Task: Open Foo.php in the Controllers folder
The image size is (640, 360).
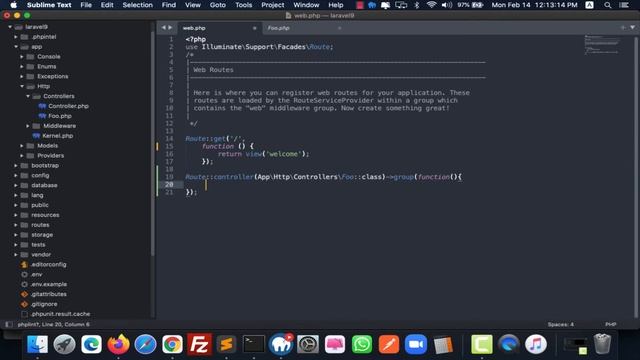Action: click(60, 116)
